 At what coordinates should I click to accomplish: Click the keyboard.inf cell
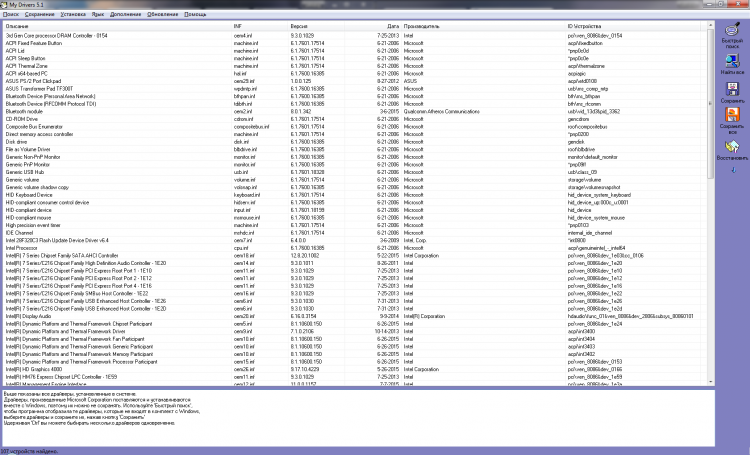coord(247,195)
